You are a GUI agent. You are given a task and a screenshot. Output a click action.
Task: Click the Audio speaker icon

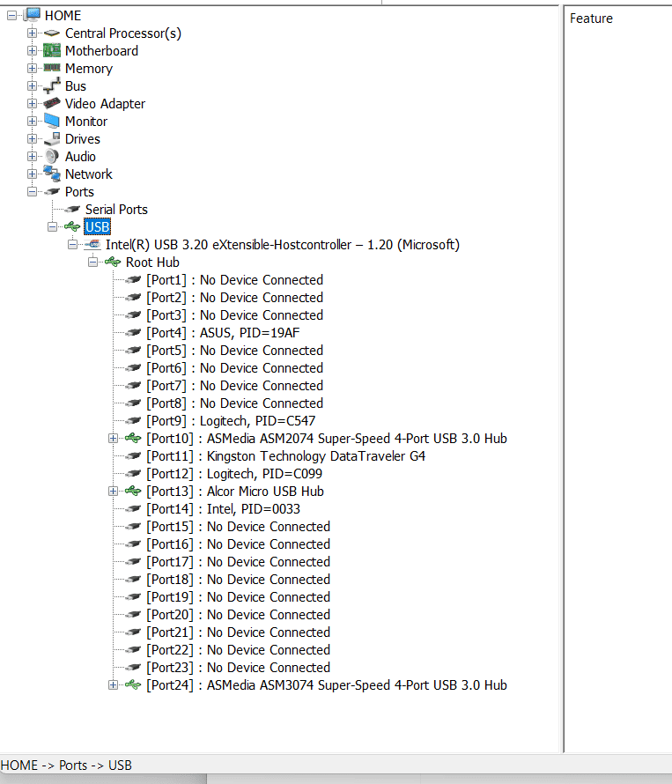pos(51,157)
